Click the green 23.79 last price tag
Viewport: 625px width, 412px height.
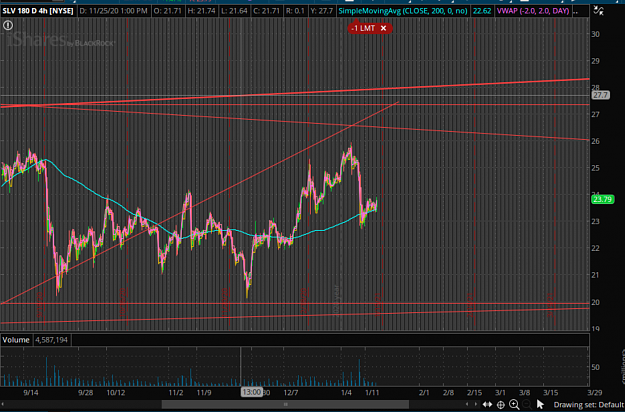click(x=602, y=199)
